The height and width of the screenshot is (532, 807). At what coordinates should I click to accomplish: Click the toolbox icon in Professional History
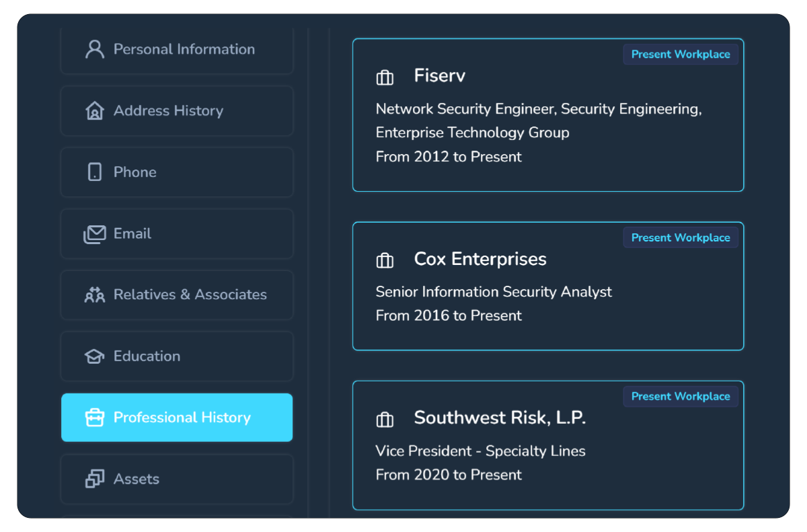(95, 418)
